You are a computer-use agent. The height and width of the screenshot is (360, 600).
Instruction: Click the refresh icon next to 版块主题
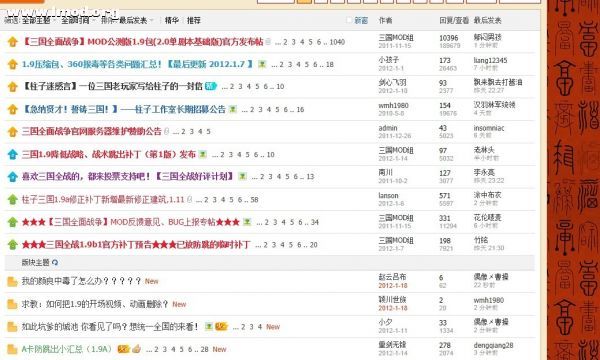point(55,262)
